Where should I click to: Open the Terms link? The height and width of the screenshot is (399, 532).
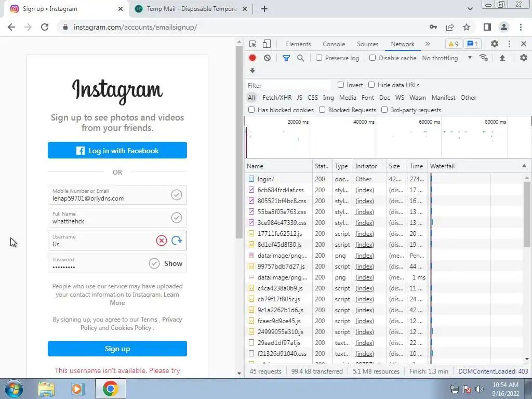tap(149, 320)
